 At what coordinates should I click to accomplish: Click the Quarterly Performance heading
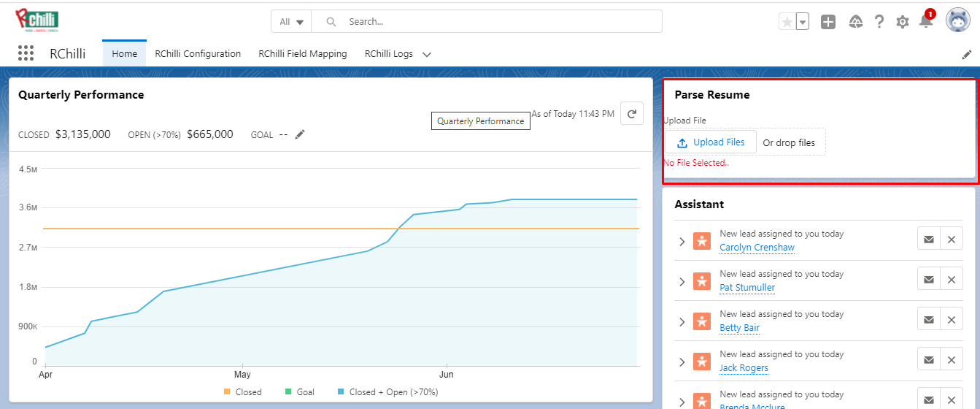[81, 95]
